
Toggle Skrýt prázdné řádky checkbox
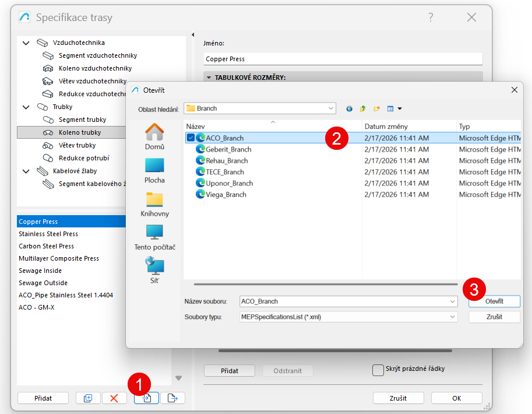[378, 370]
